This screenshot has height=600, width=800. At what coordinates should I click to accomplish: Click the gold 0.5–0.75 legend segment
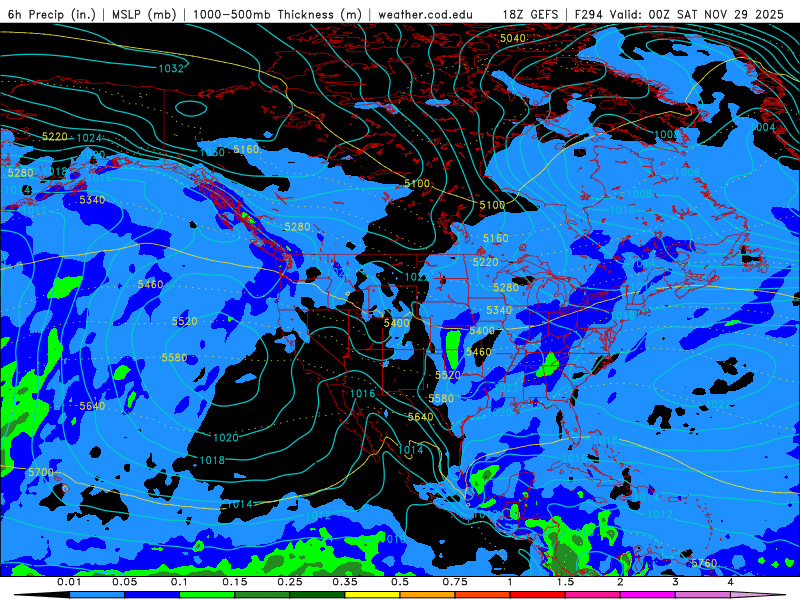coord(428,595)
